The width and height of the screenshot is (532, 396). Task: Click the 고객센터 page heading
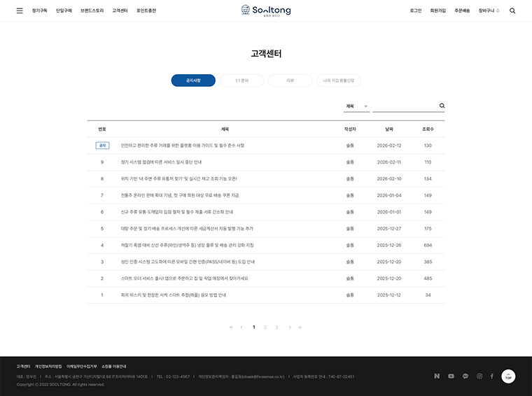coord(266,54)
